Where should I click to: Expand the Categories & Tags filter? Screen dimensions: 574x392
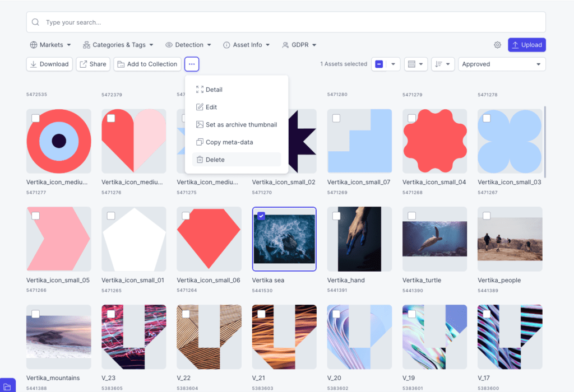click(x=118, y=45)
